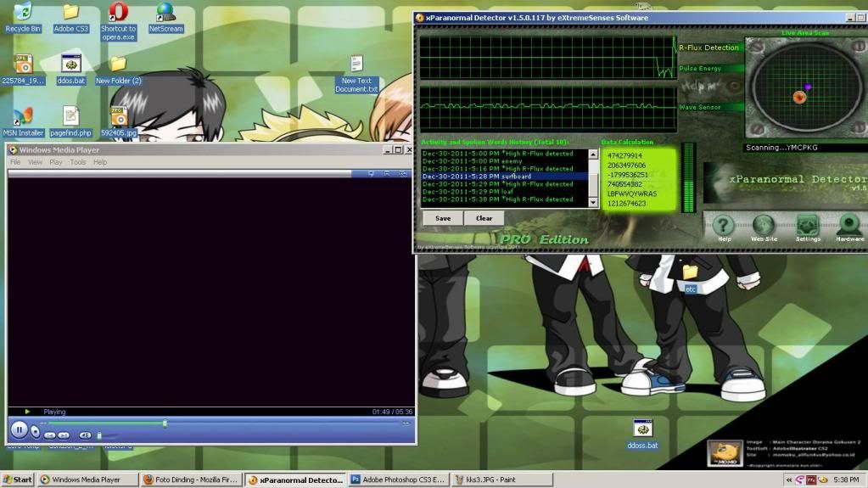Viewport: 868px width, 488px height.
Task: Open the Play menu in Media Player
Action: 56,162
